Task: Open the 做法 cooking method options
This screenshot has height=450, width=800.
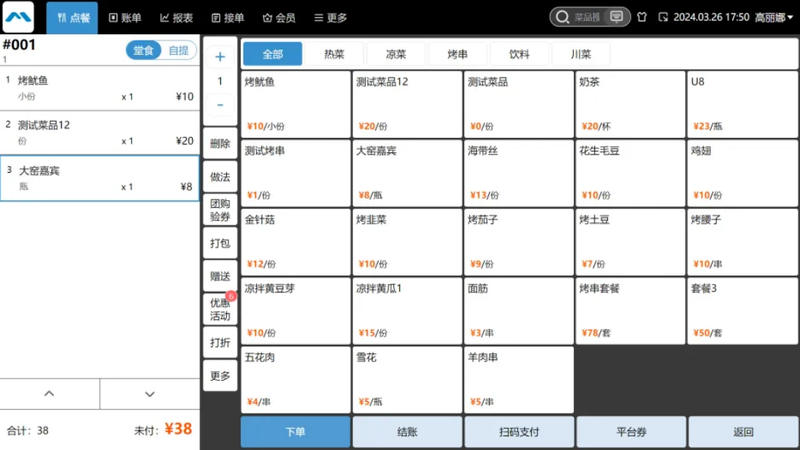Action: [220, 177]
